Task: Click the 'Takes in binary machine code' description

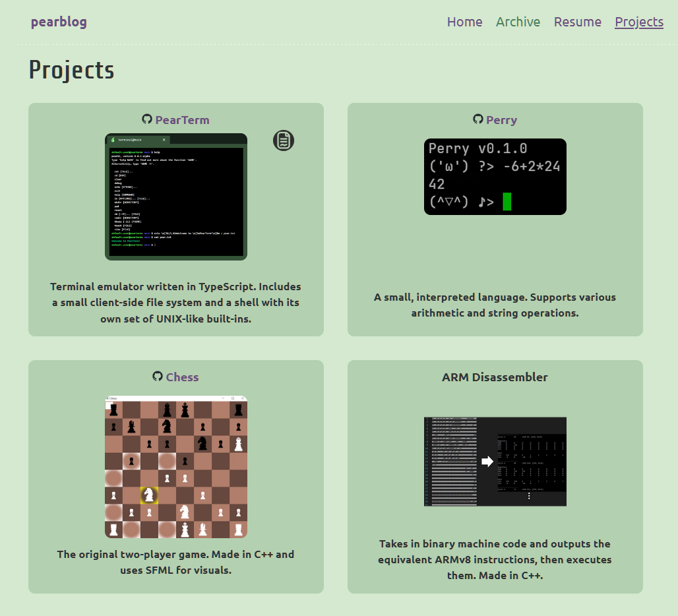Action: [x=495, y=559]
